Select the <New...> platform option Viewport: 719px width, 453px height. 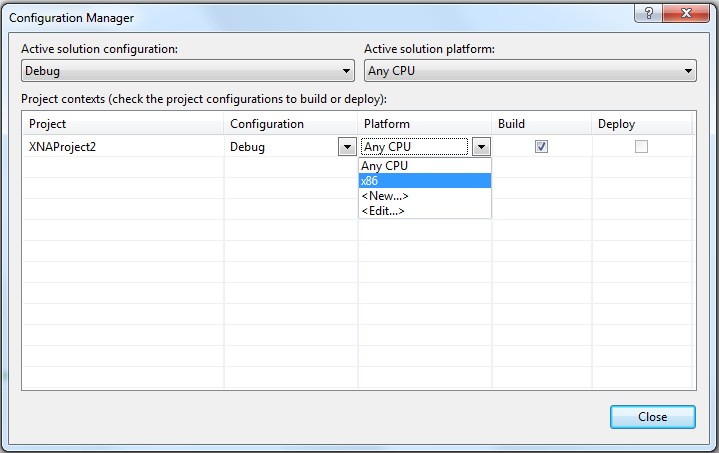click(x=425, y=196)
